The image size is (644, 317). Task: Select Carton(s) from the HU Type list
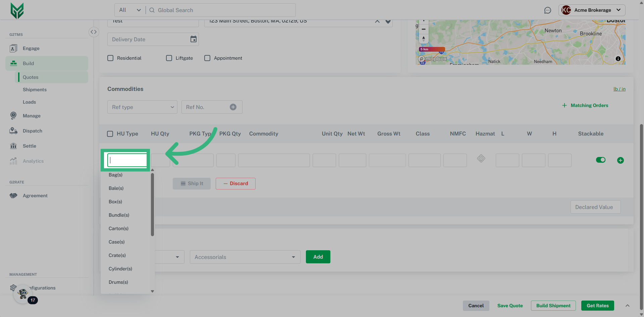[x=118, y=228]
